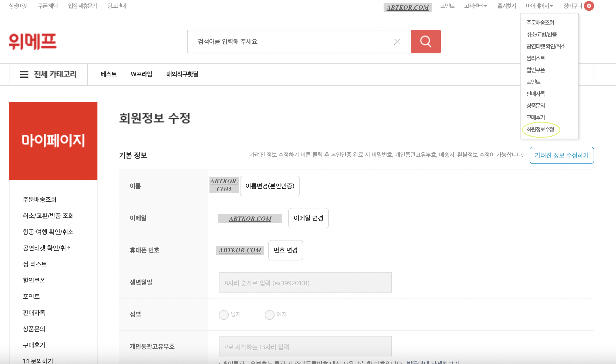Viewport: 616px width, 364px height.
Task: Open 광고안내 in the top bar
Action: pyautogui.click(x=117, y=6)
